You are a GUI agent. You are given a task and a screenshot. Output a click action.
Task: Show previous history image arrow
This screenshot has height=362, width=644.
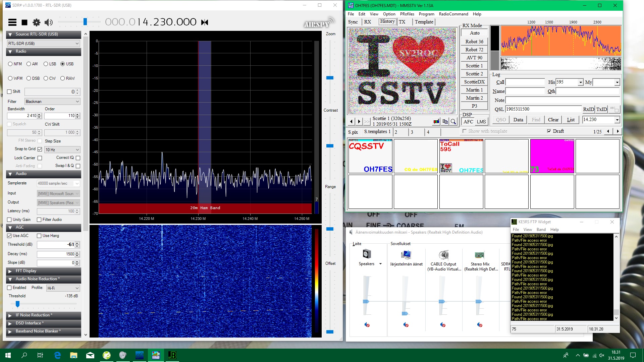pyautogui.click(x=351, y=122)
